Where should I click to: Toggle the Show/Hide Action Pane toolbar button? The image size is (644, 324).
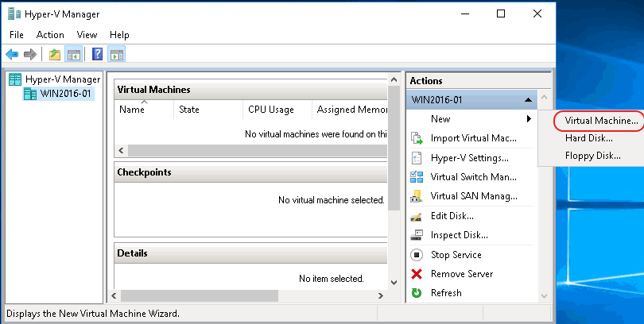pos(117,55)
